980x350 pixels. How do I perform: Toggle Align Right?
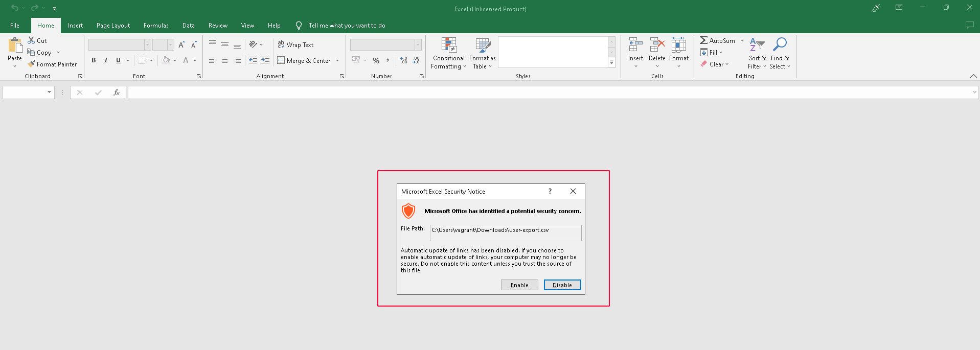tap(237, 60)
